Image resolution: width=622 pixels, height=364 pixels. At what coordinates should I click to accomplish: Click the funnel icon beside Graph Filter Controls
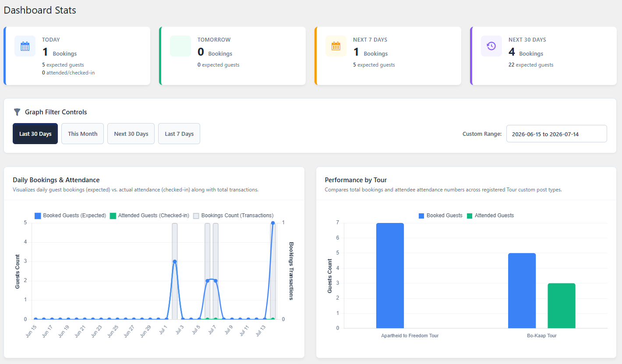pos(17,112)
